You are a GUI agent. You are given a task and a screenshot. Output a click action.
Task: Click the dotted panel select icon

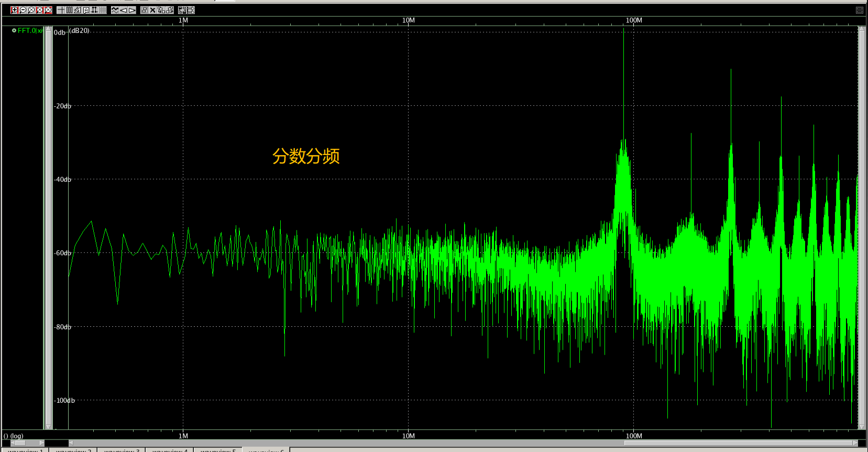click(145, 10)
